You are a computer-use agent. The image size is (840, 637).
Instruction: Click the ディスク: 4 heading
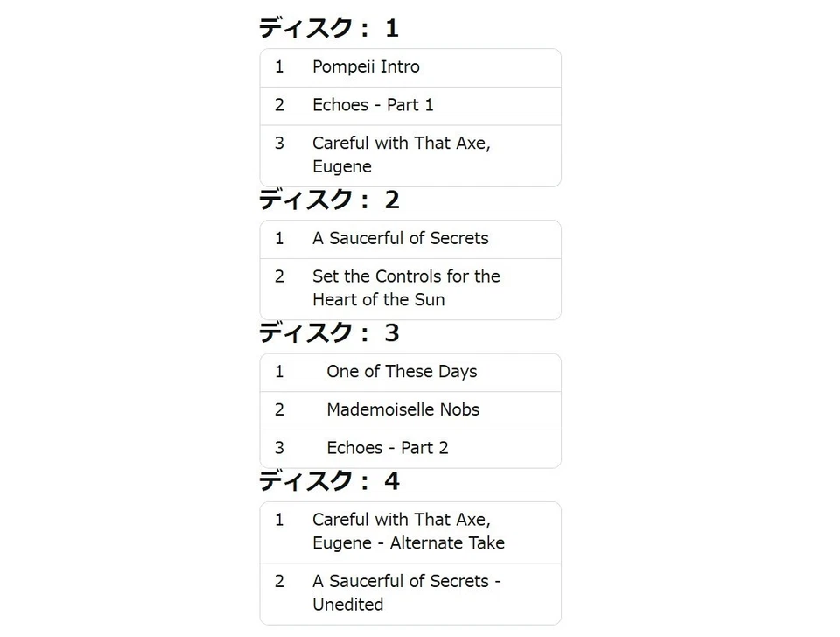click(x=329, y=480)
